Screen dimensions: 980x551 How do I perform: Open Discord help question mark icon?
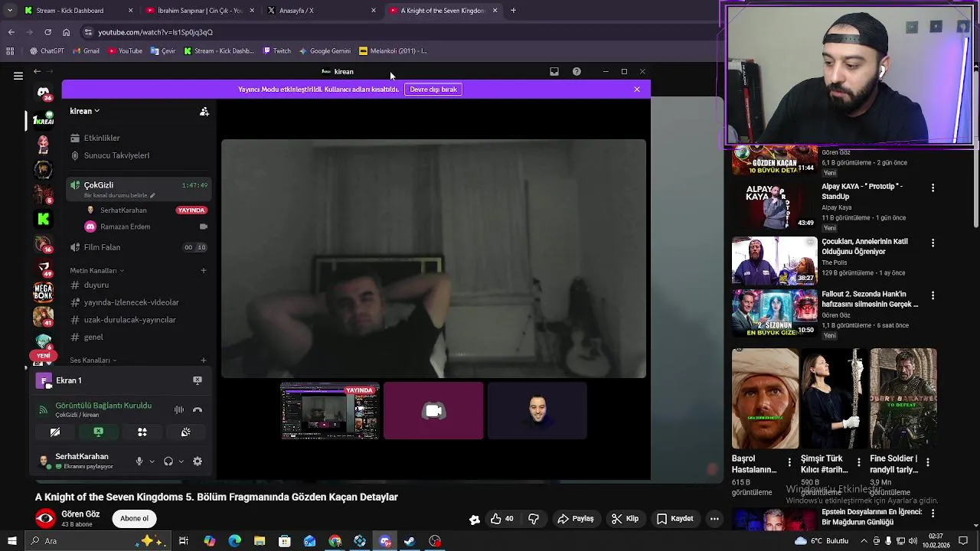click(x=577, y=72)
